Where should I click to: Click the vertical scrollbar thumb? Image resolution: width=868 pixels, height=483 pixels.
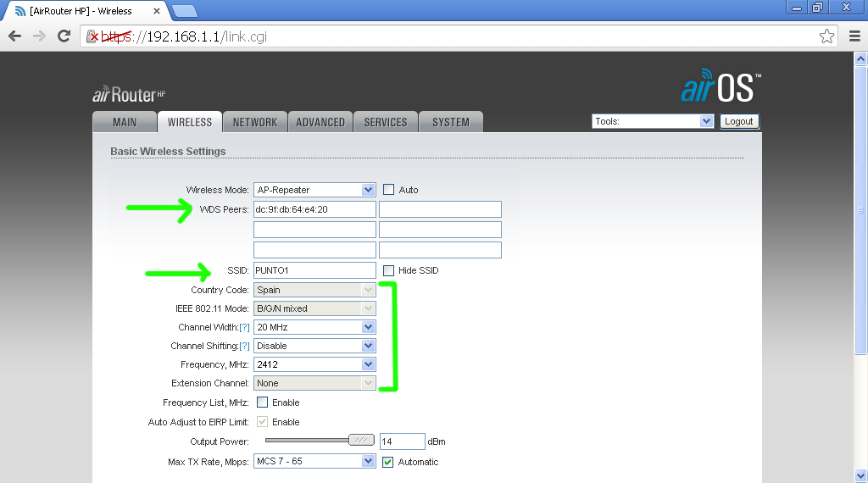[x=861, y=210]
